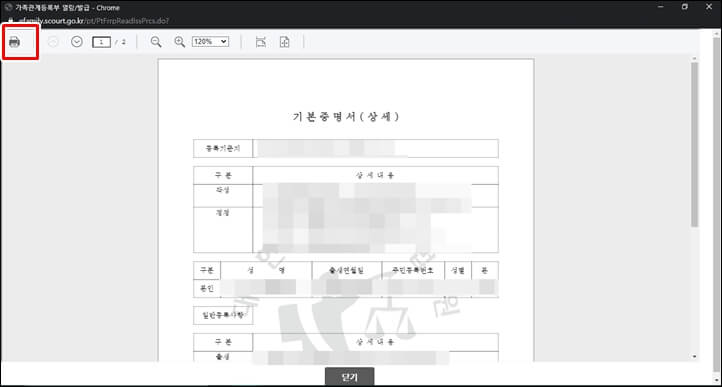Click the 기본증명서(상세) document title

346,117
